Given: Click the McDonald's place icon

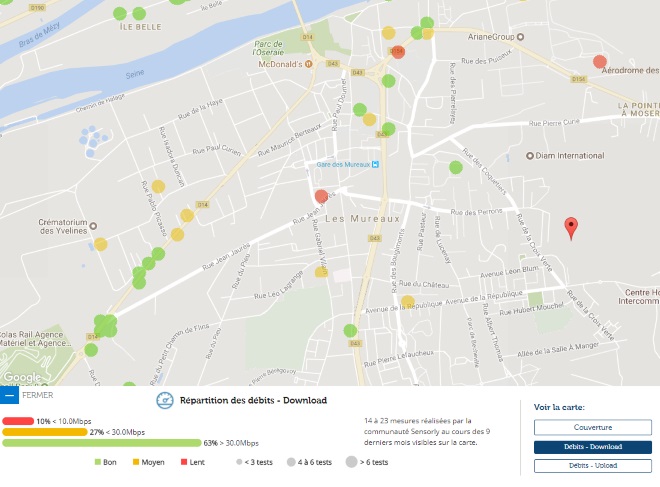Looking at the screenshot, I should 309,64.
